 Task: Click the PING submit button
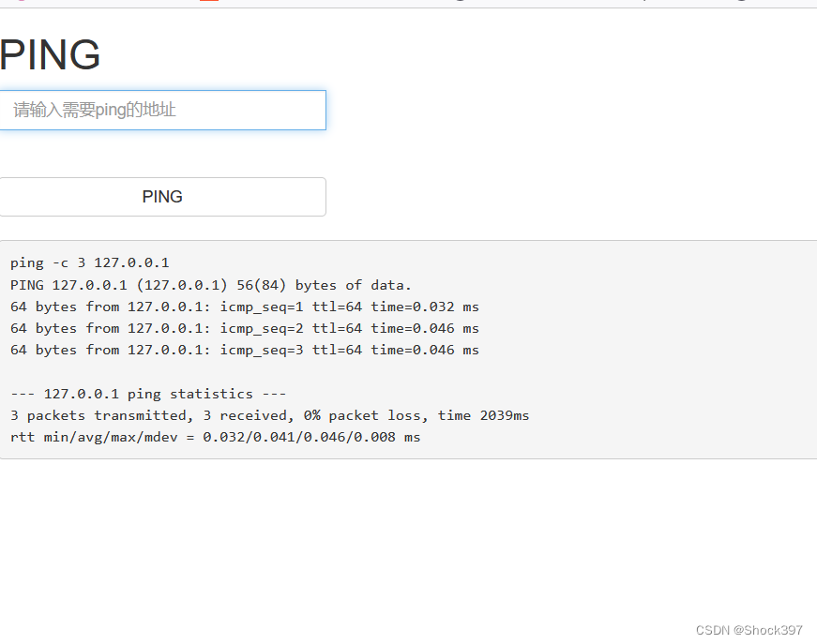tap(162, 197)
